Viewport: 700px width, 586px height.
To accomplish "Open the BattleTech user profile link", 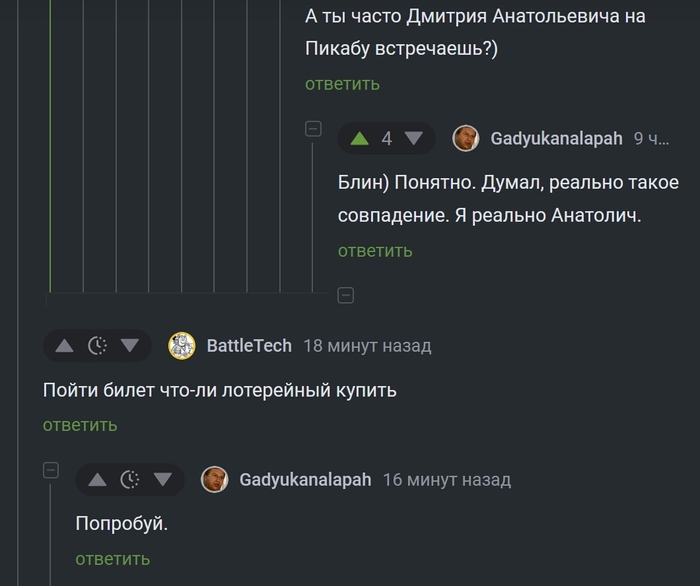I will click(249, 346).
